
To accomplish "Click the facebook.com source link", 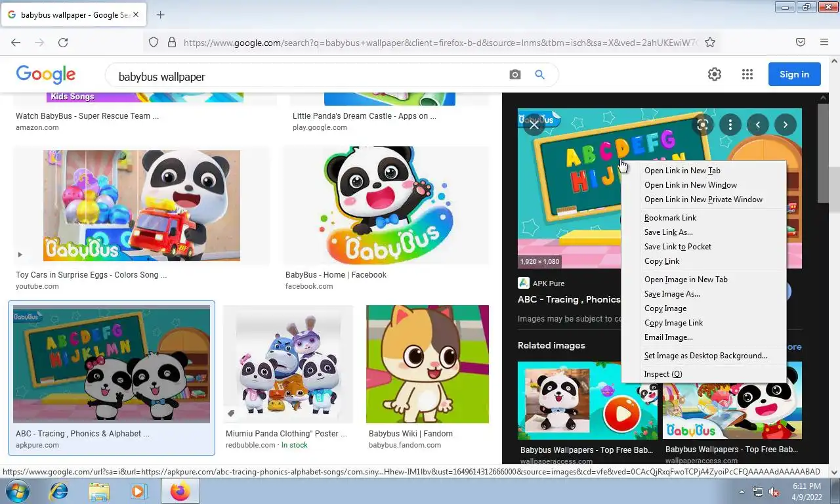I will point(309,286).
